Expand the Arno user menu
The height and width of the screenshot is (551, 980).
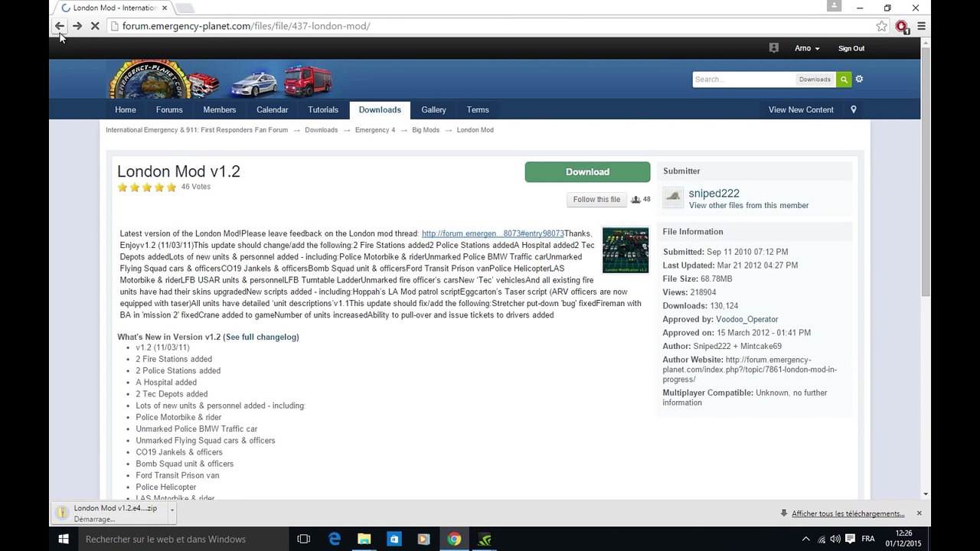coord(807,48)
